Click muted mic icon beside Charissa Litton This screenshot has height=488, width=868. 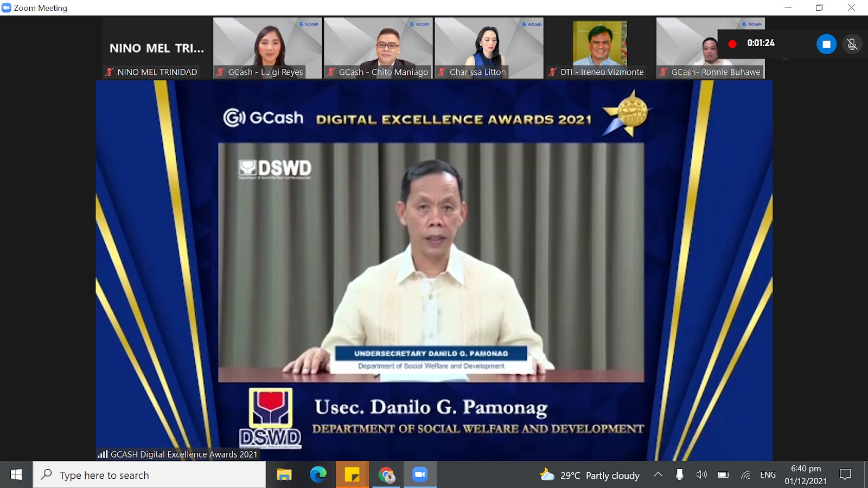tap(442, 72)
